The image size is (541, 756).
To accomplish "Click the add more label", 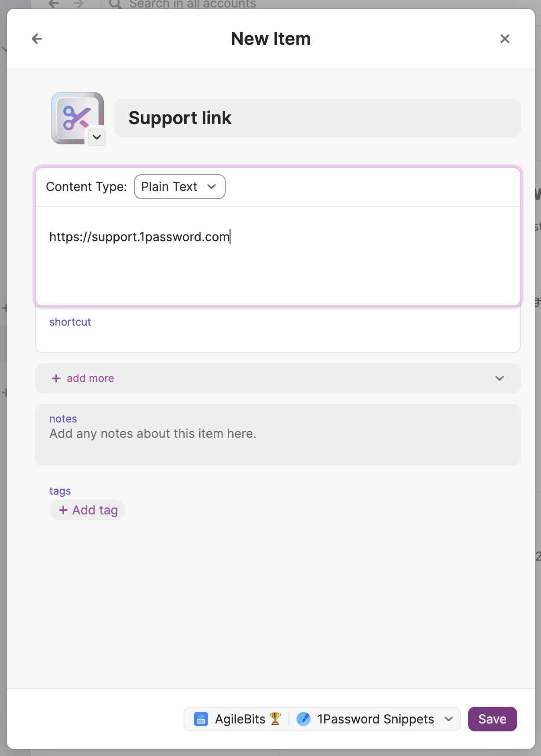I will (x=90, y=378).
